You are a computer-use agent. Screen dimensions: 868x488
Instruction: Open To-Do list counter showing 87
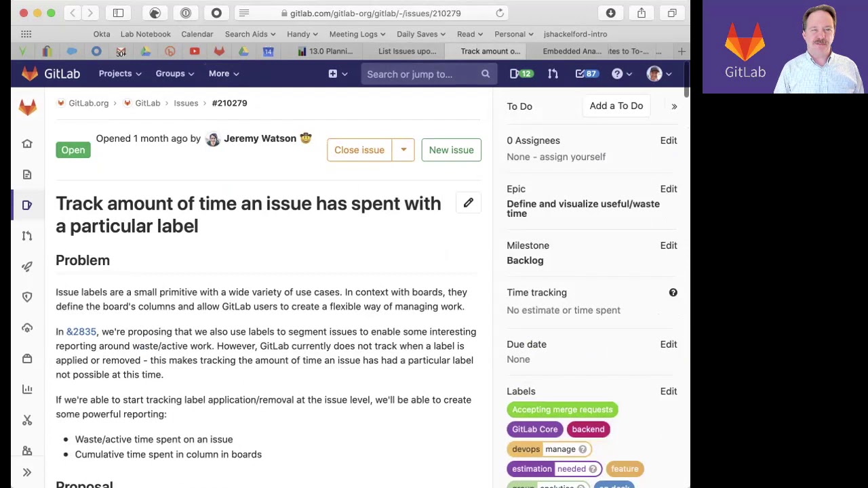(587, 74)
